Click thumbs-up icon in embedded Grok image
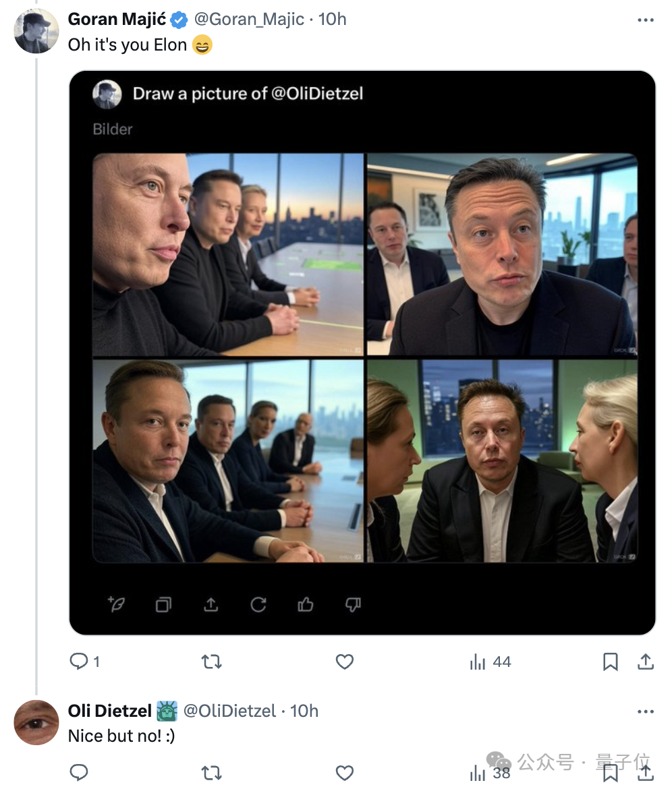Viewport: 672px width, 789px height. coord(306,604)
